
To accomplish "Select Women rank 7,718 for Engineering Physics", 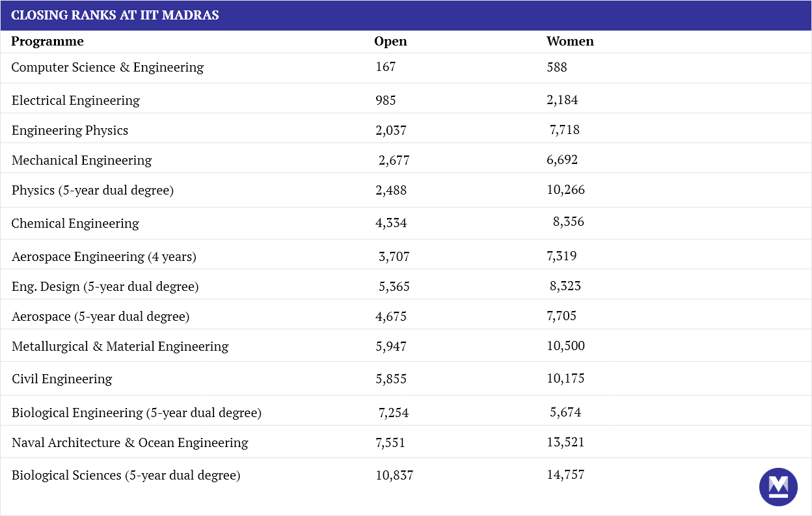I will click(x=565, y=130).
